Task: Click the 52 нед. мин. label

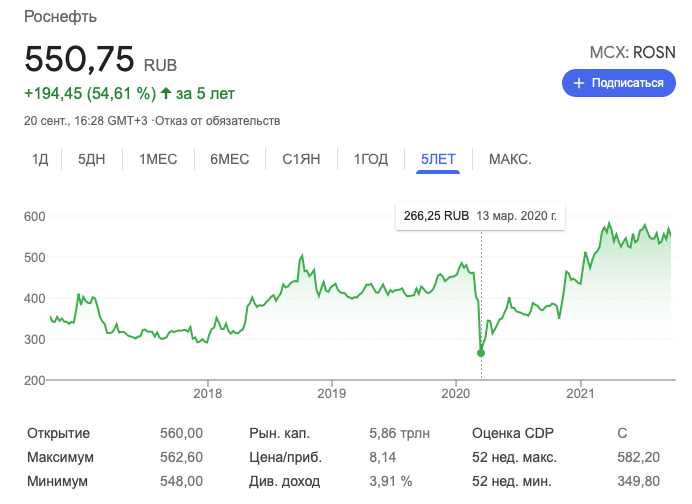Action: (x=512, y=481)
